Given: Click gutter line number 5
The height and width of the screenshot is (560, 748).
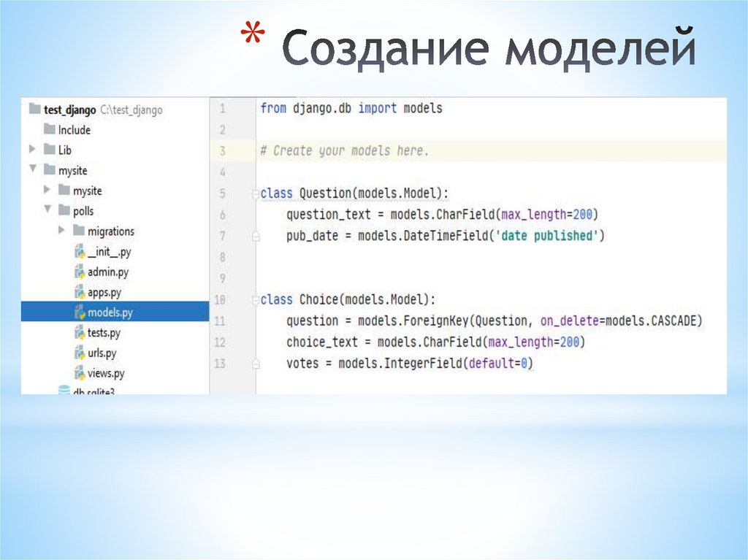Looking at the screenshot, I should (x=222, y=193).
